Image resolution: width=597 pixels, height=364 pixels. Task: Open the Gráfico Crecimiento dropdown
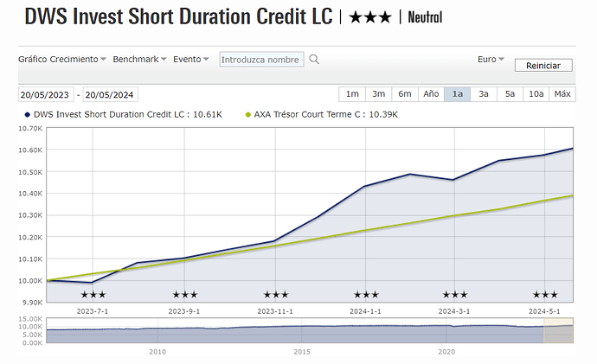click(62, 60)
